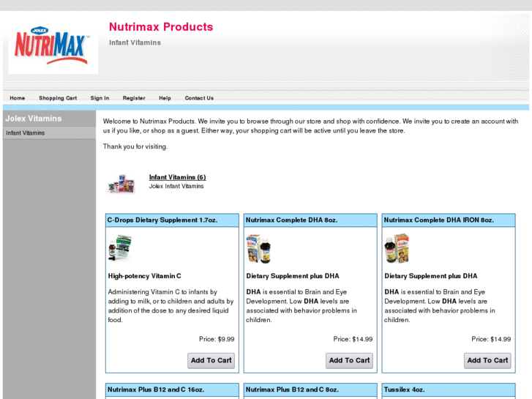
Task: Open the Nutrimax Plus B12 and C 16oz. title
Action: (156, 389)
